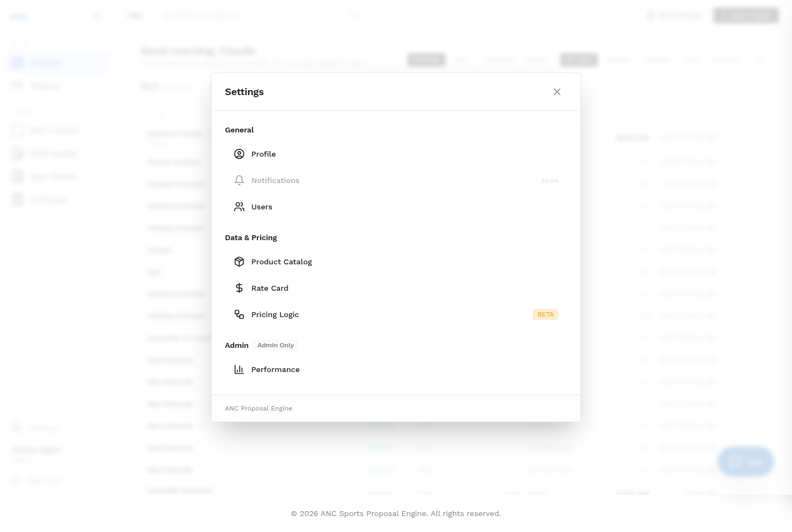Click the Profile person icon

tap(239, 154)
